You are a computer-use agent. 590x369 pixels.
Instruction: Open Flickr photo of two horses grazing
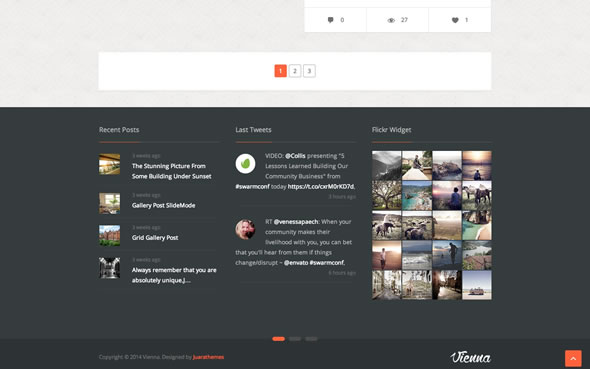click(x=477, y=195)
